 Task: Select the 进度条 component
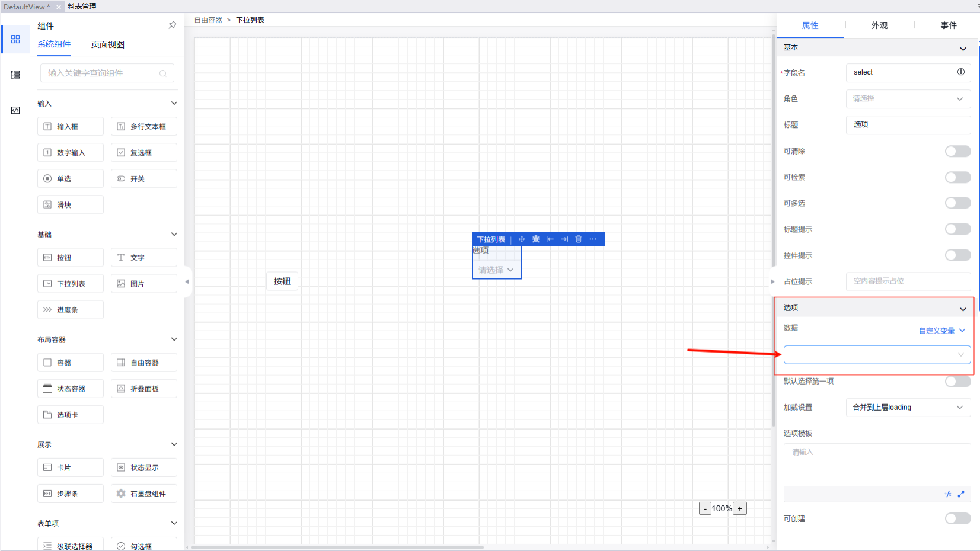pos(71,310)
